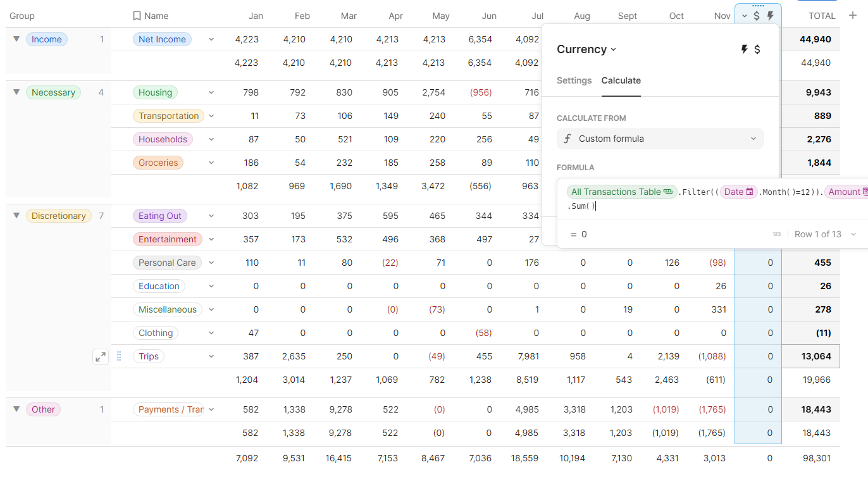Collapse the Discretionary group

pyautogui.click(x=16, y=216)
